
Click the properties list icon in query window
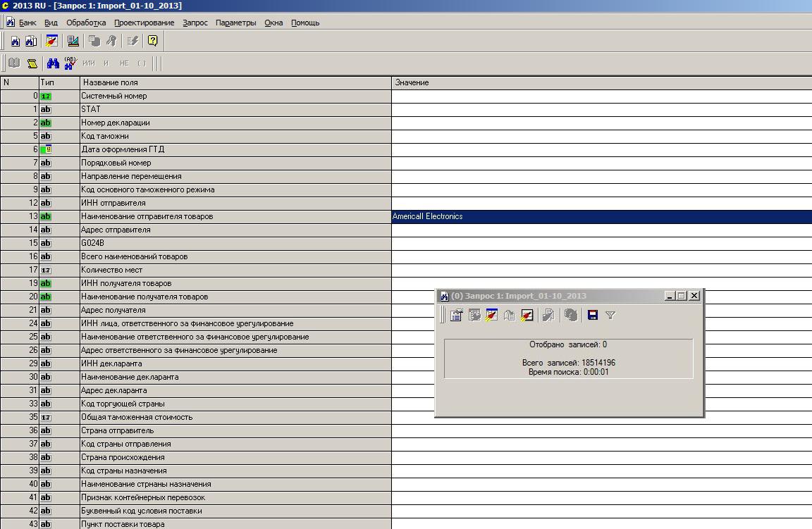456,316
